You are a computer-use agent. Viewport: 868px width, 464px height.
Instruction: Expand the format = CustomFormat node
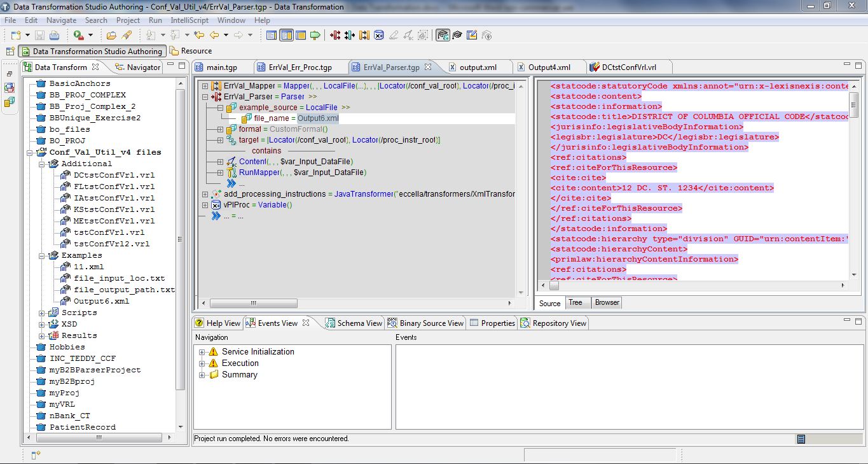coord(220,129)
